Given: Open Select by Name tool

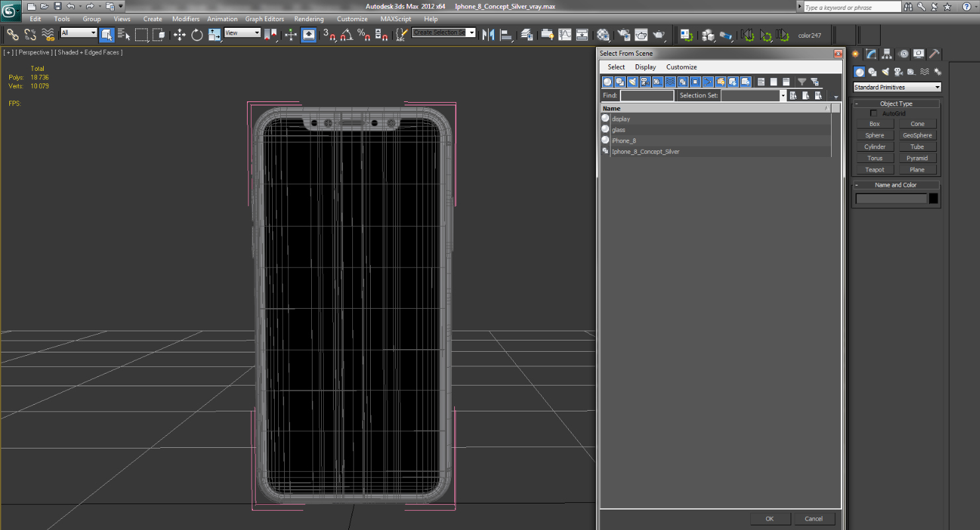Looking at the screenshot, I should point(124,34).
